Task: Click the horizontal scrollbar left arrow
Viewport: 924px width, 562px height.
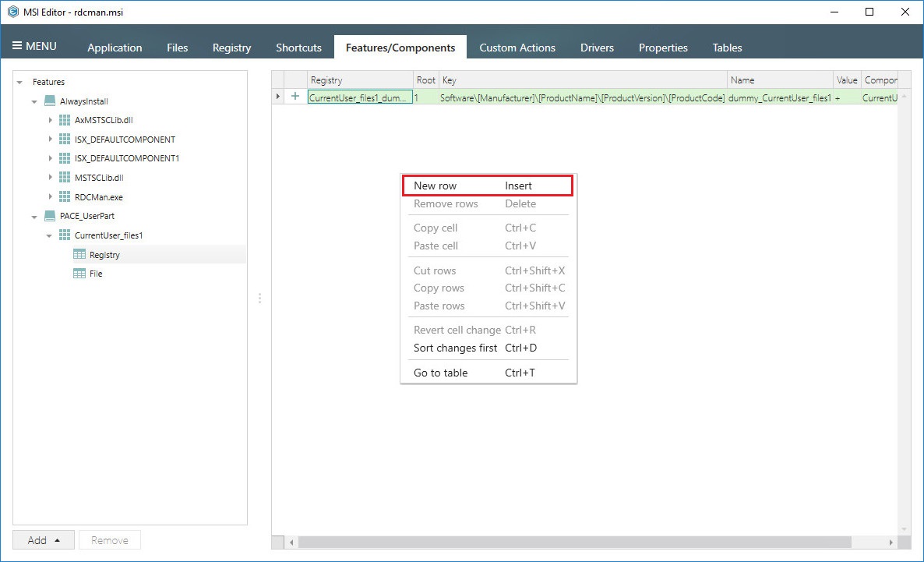Action: [x=291, y=542]
